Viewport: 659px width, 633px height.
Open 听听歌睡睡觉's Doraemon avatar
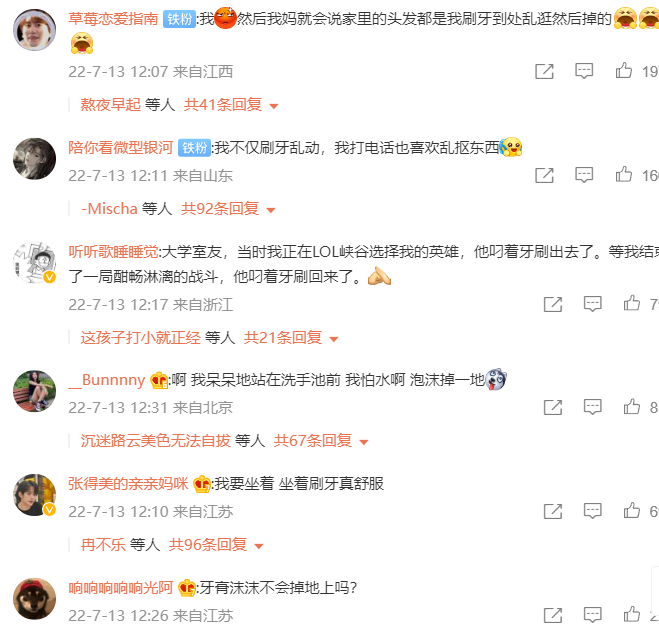coord(34,262)
